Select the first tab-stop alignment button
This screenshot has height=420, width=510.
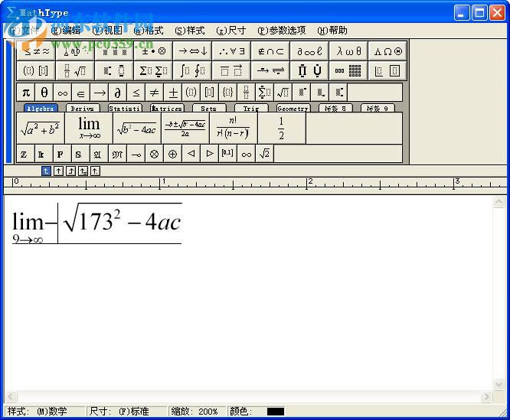point(47,171)
